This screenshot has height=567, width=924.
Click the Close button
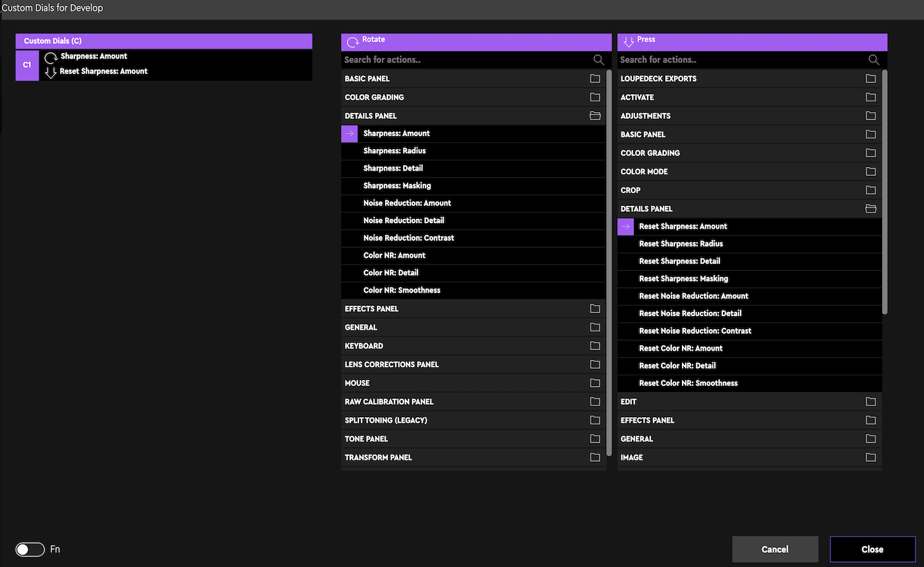click(872, 549)
